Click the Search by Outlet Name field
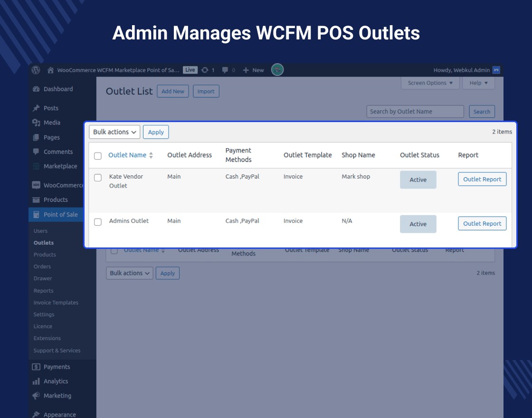 (x=415, y=111)
